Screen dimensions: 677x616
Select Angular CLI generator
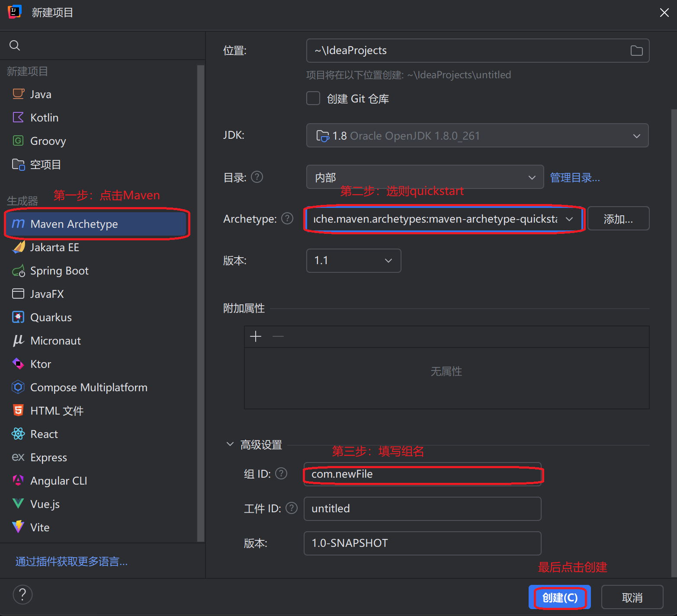99,480
